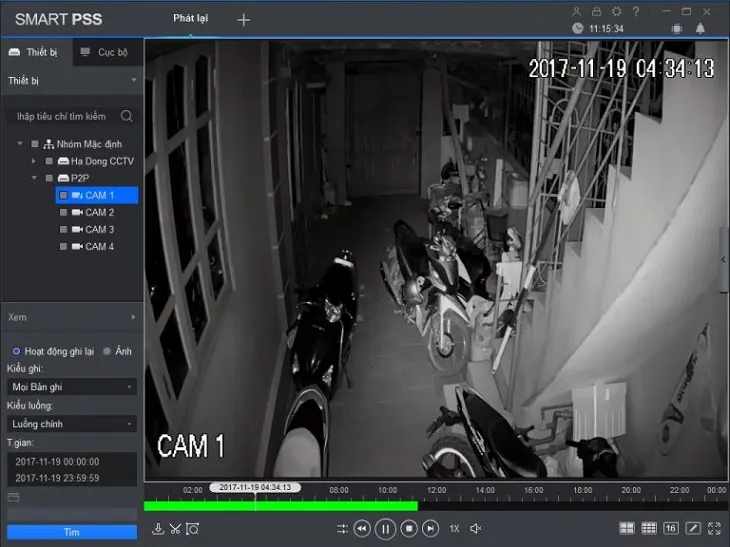Pause the video playback
Image resolution: width=730 pixels, height=547 pixels.
385,529
